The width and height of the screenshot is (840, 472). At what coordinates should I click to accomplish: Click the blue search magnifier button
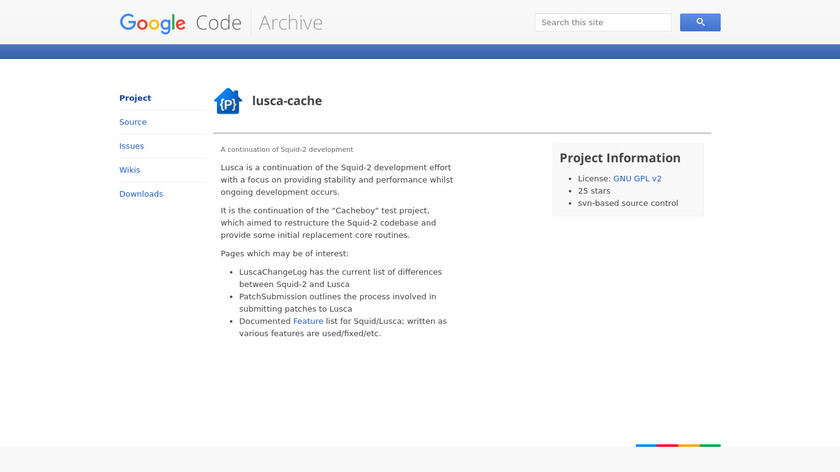coord(700,23)
